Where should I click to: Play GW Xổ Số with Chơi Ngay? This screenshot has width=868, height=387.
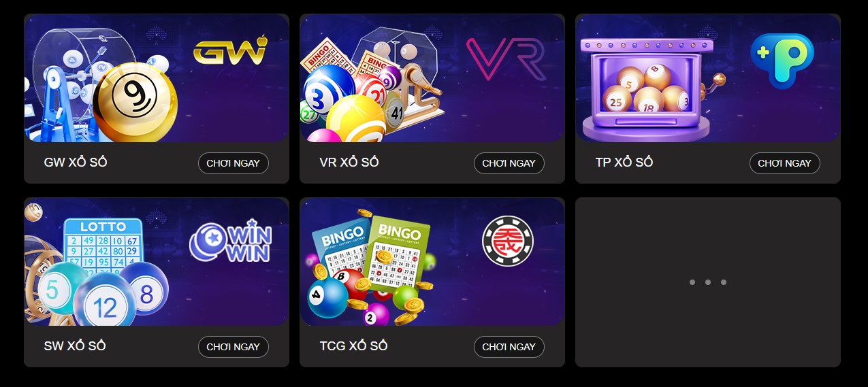(x=234, y=163)
